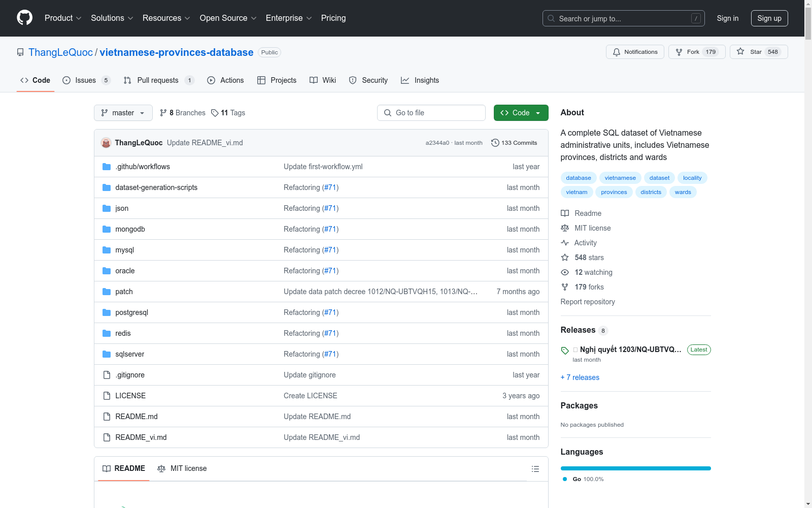Click the Readme book icon in About
This screenshot has height=508, width=812.
(565, 213)
